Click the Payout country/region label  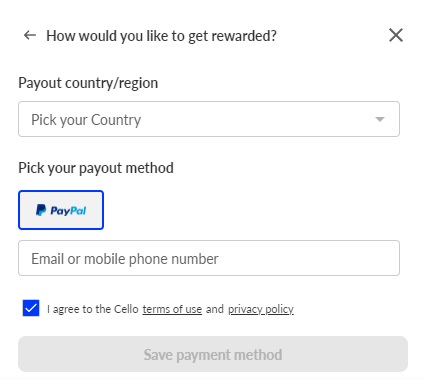point(88,83)
